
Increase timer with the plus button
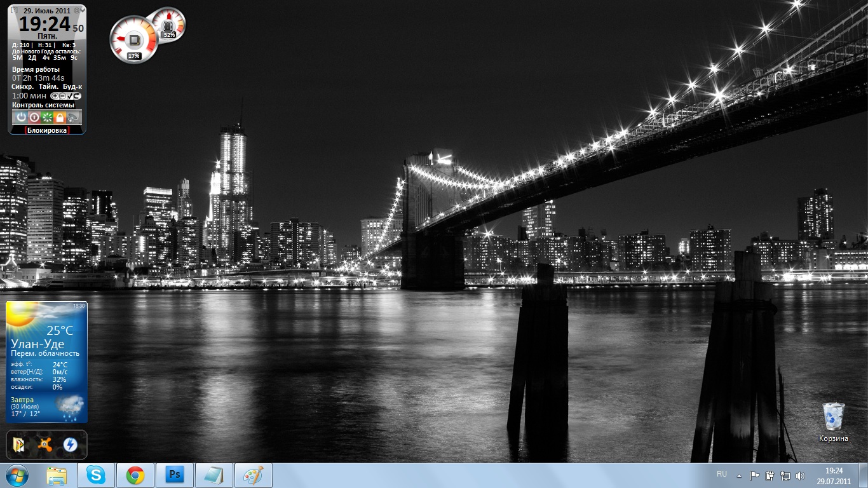click(55, 96)
